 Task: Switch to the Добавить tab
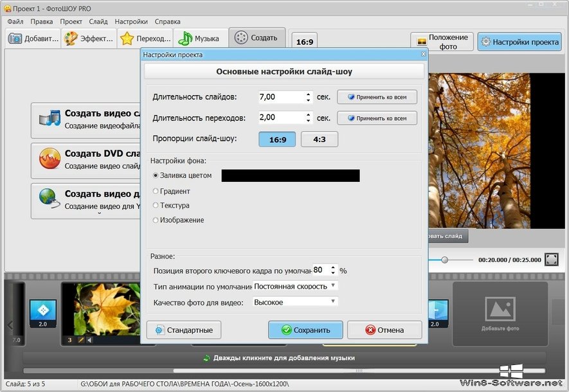click(x=33, y=39)
